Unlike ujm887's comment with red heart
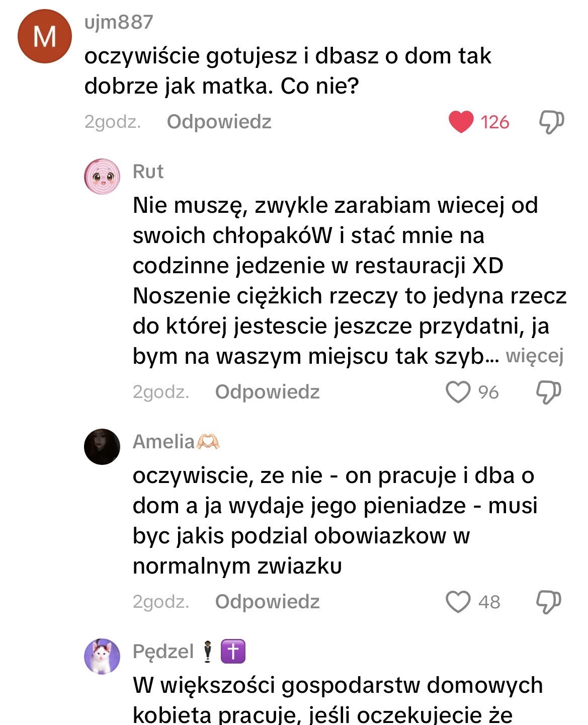This screenshot has width=588, height=725. click(460, 122)
